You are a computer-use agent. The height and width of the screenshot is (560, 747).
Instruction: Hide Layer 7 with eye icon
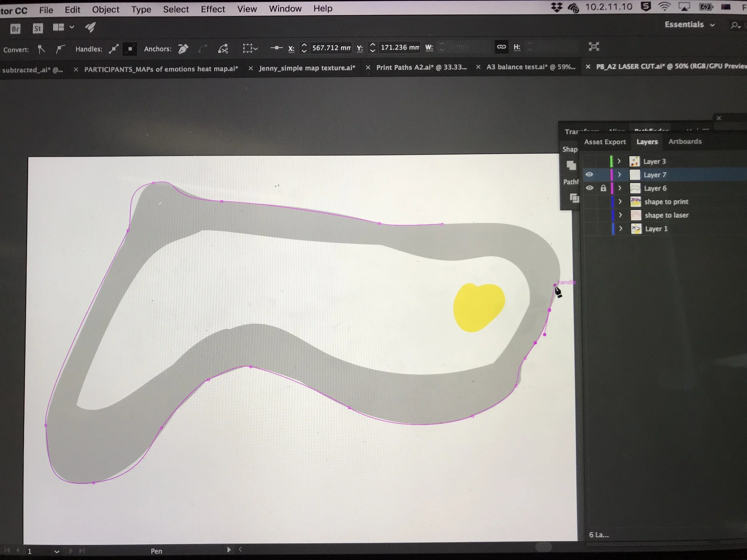[x=589, y=174]
